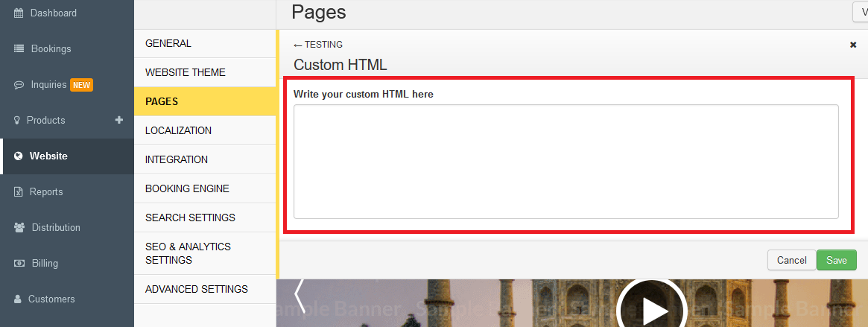Click the Website globe icon
Viewport: 868px width, 327px height.
pyautogui.click(x=19, y=156)
